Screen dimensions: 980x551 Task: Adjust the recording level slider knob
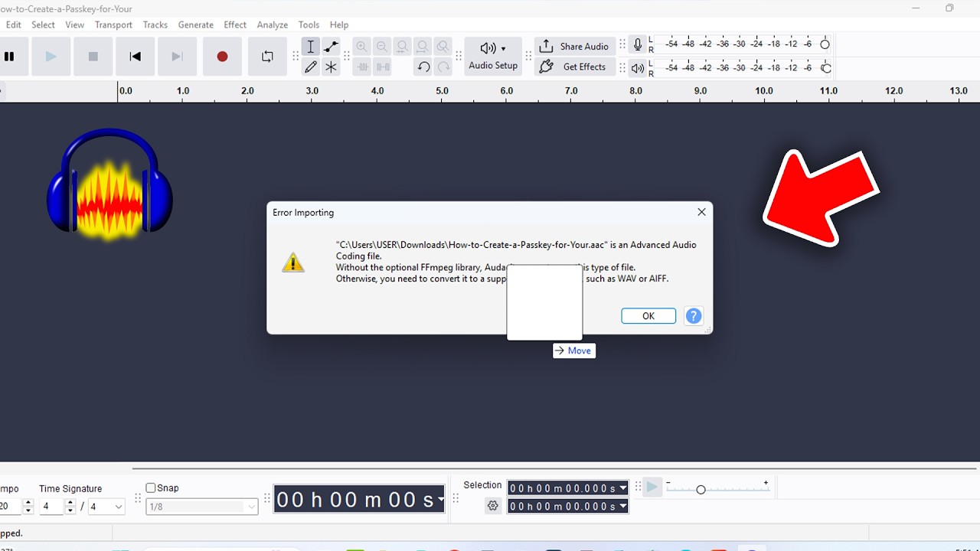point(825,44)
